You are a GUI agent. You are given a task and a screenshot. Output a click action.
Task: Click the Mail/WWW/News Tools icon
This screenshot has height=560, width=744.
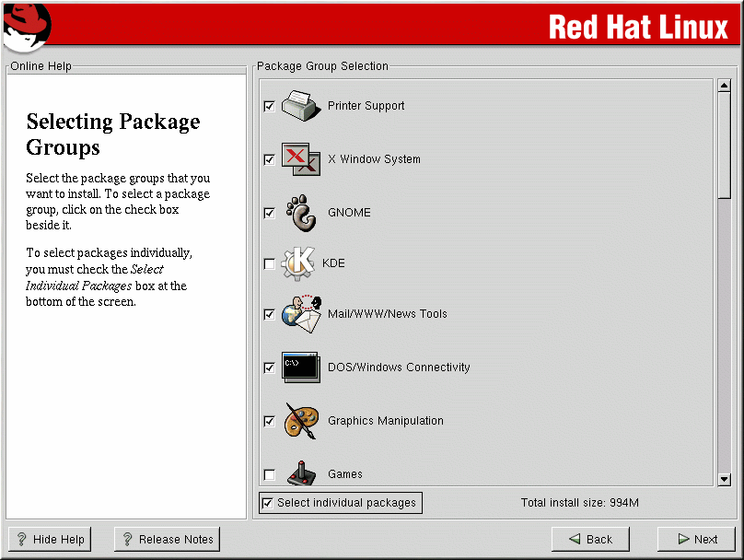click(300, 314)
